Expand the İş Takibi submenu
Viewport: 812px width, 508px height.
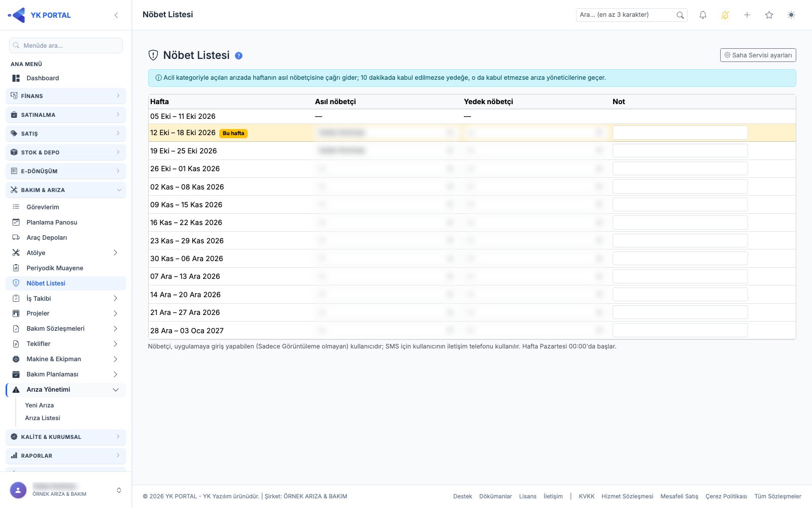point(66,299)
